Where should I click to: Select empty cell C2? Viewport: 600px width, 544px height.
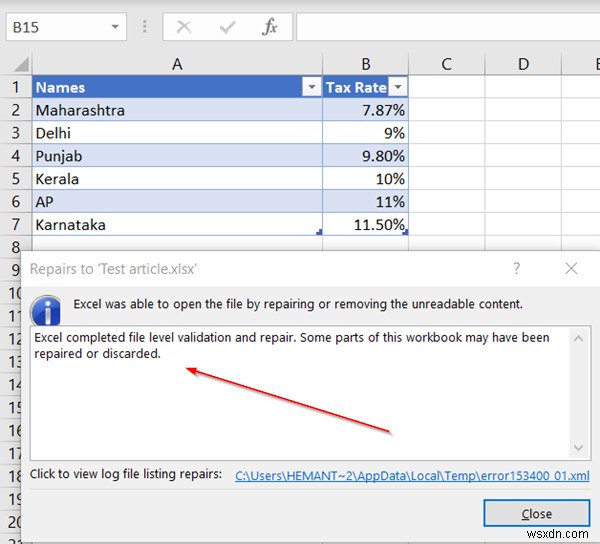[x=447, y=110]
